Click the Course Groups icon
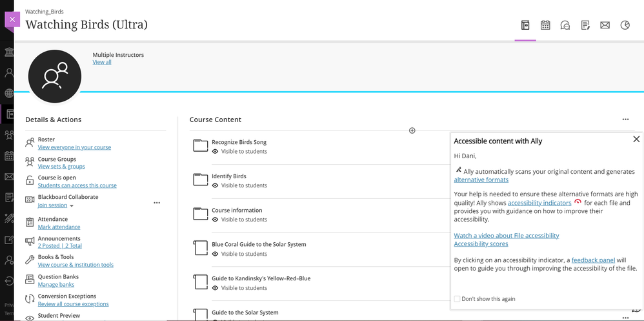This screenshot has height=321, width=644. coord(30,161)
